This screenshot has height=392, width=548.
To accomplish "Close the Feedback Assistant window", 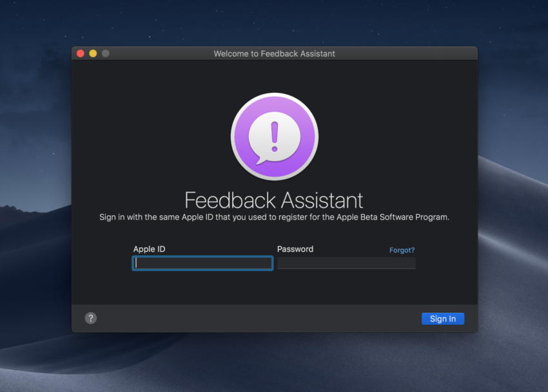I will 81,54.
